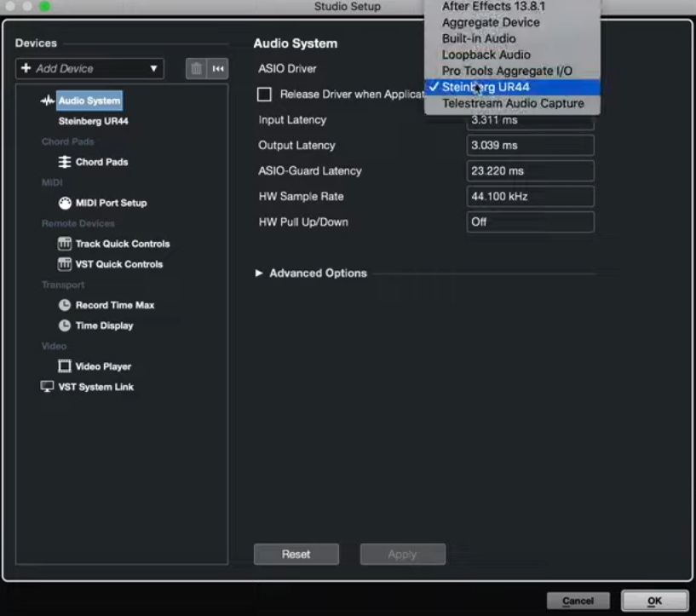Select Steinberg UR44 in Devices tree
The image size is (696, 616).
pyautogui.click(x=93, y=121)
